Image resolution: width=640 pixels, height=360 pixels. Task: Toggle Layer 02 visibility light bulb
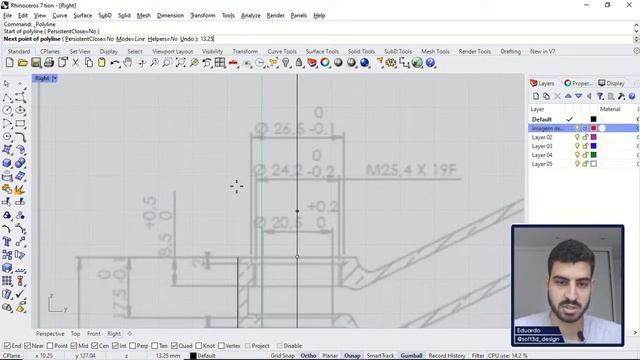coord(577,137)
